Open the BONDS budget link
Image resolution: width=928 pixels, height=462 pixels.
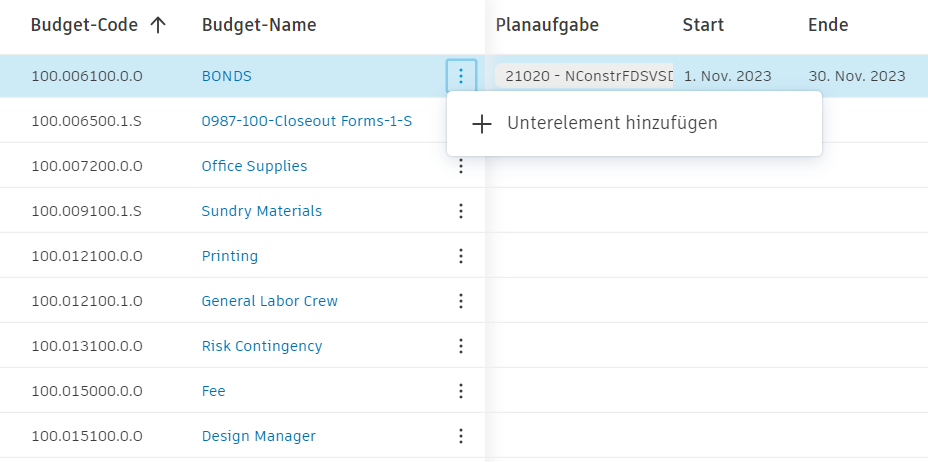point(227,76)
